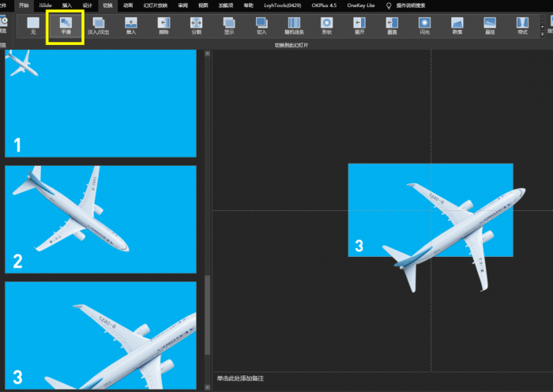The width and height of the screenshot is (553, 392).
Task: Apply the Random Bars (随机线条) transition
Action: (294, 26)
